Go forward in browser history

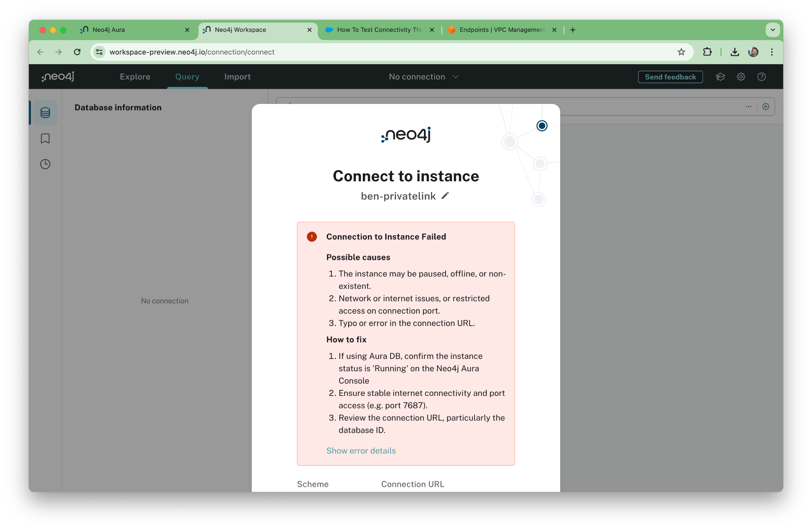[x=59, y=52]
